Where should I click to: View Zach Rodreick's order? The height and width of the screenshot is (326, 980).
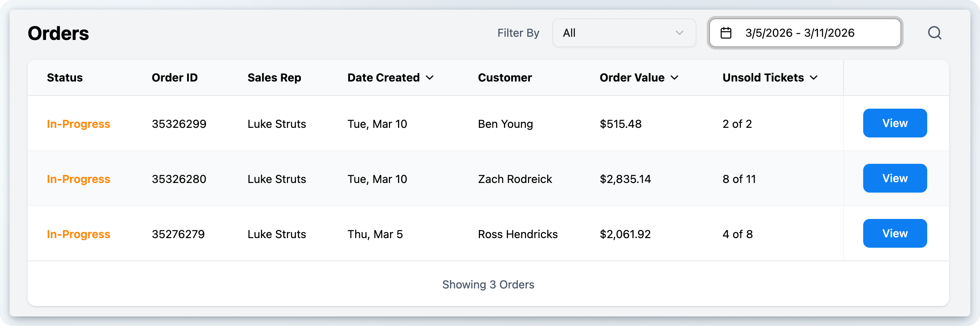(895, 178)
